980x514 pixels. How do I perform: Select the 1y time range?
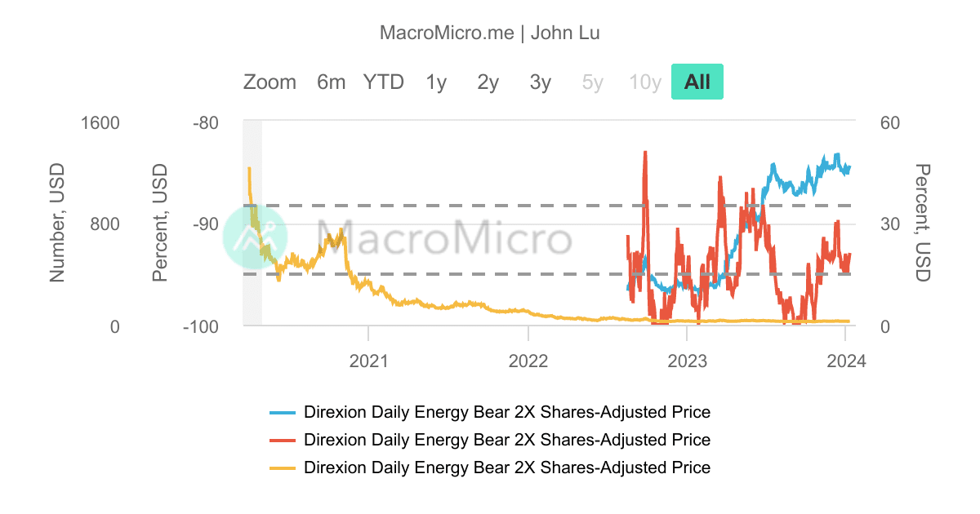click(435, 82)
